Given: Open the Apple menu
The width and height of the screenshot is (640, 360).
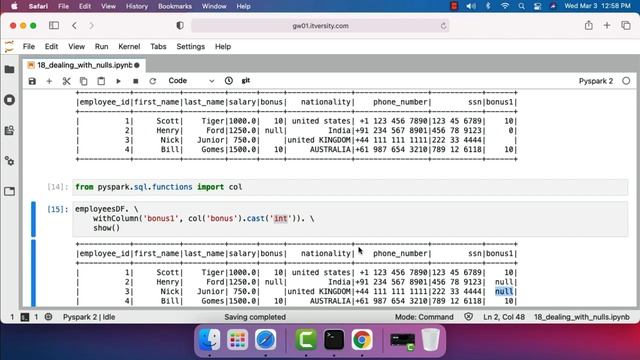Looking at the screenshot, I should 14,6.
